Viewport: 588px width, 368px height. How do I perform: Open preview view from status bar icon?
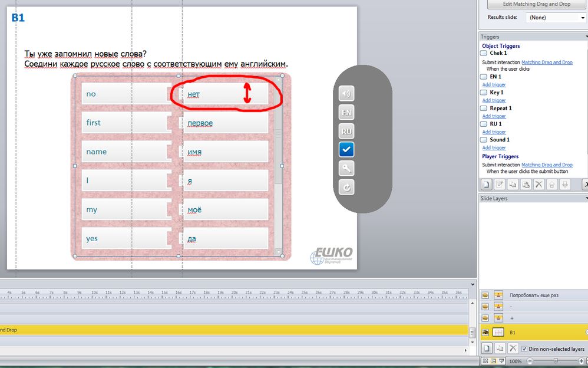501,361
